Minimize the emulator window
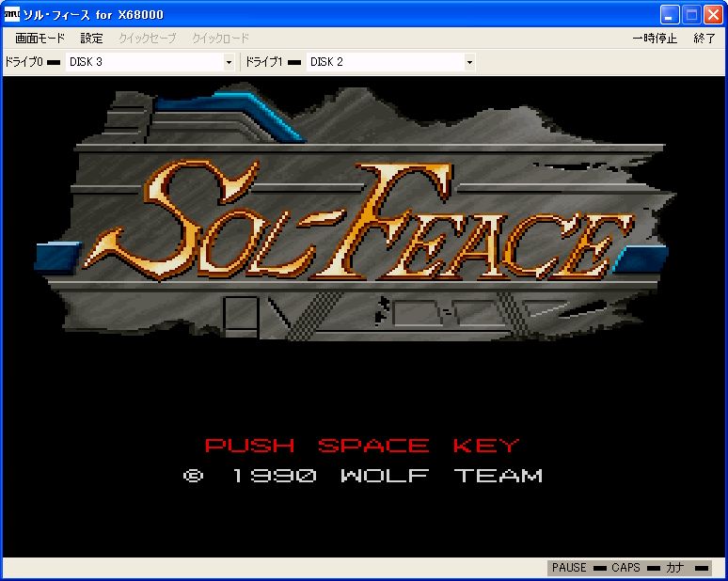The height and width of the screenshot is (581, 728). click(670, 15)
